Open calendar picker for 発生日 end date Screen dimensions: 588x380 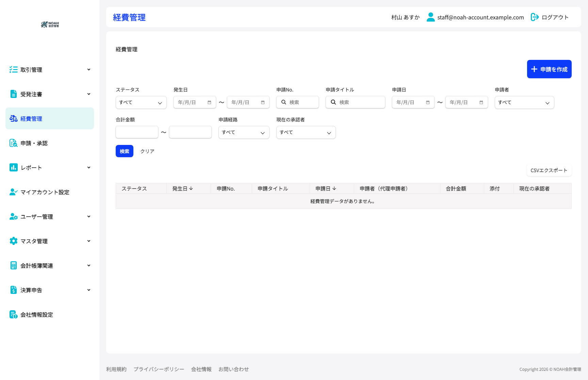pos(263,102)
